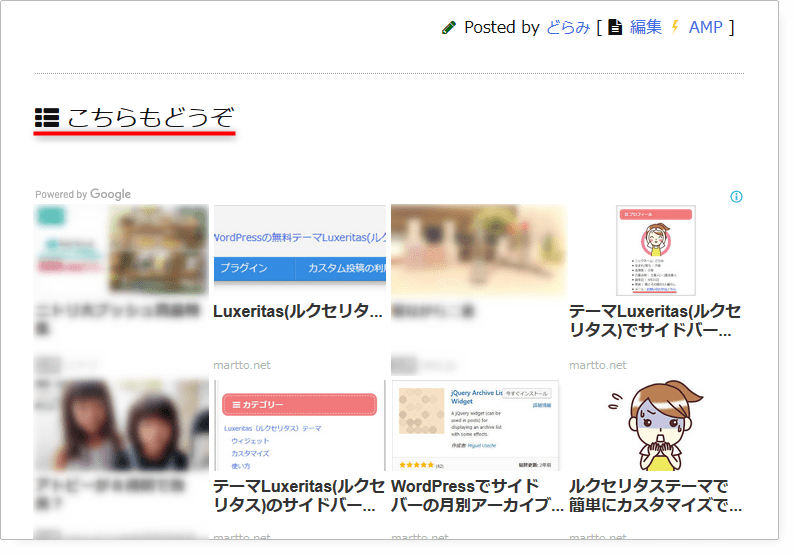Open article ルクセリタステーマで簡単にカスタマイズで...
Screen dimensions: 794x555
pos(655,495)
